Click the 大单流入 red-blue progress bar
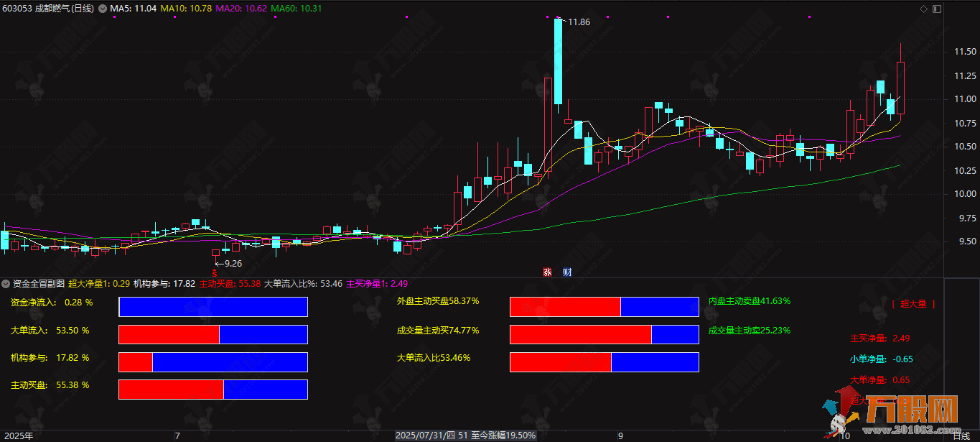The width and height of the screenshot is (980, 442). coord(213,334)
